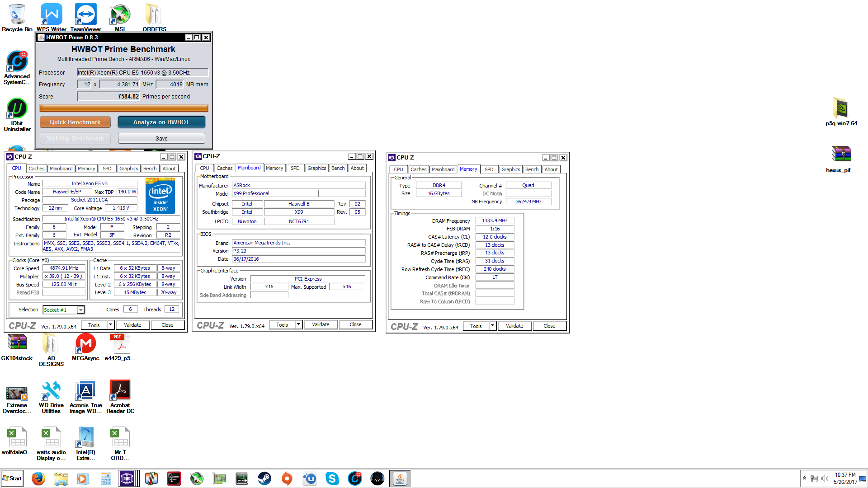The image size is (868, 488).
Task: Open Steam from the taskbar
Action: [264, 479]
